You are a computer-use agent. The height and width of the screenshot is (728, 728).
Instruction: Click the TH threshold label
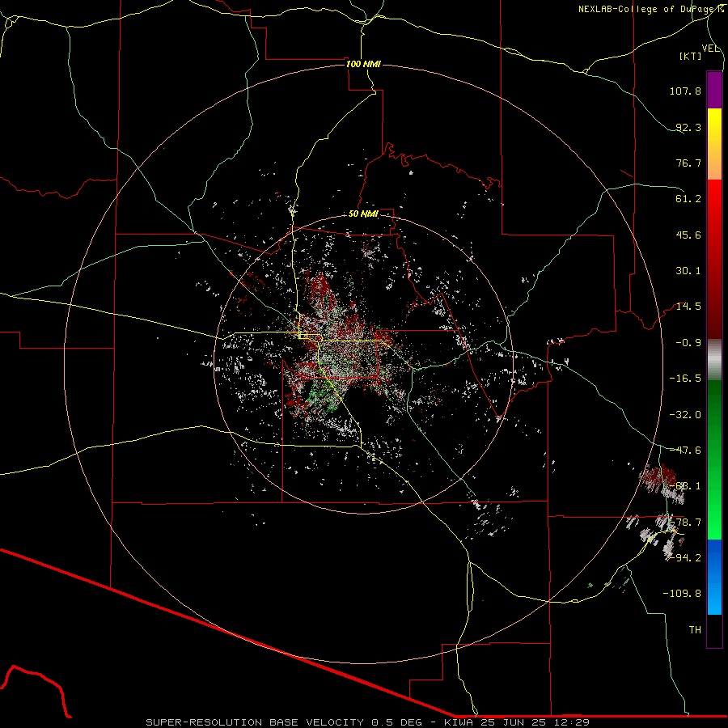pyautogui.click(x=695, y=630)
